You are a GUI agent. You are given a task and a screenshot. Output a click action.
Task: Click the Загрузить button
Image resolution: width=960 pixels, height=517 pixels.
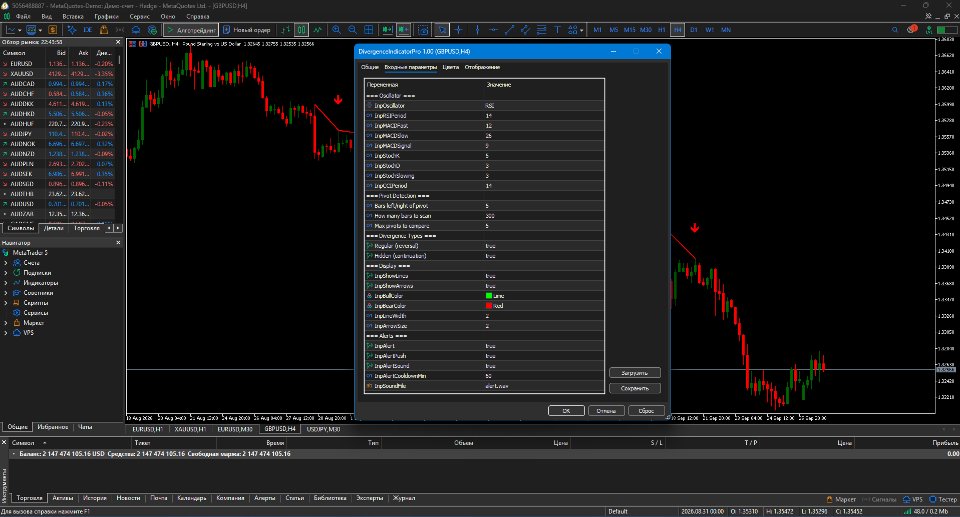(x=635, y=373)
